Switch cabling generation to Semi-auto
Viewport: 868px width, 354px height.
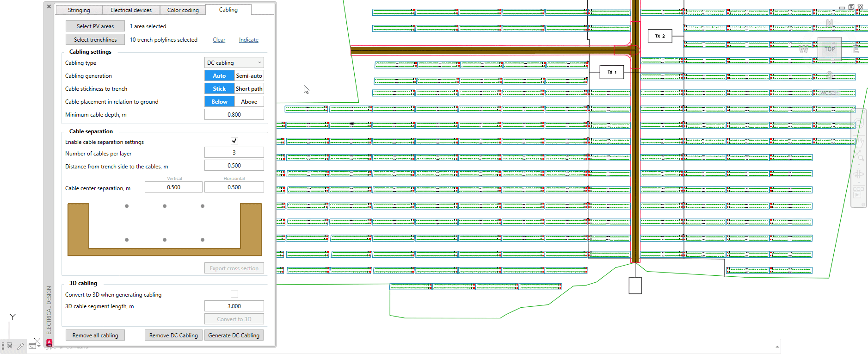(249, 76)
